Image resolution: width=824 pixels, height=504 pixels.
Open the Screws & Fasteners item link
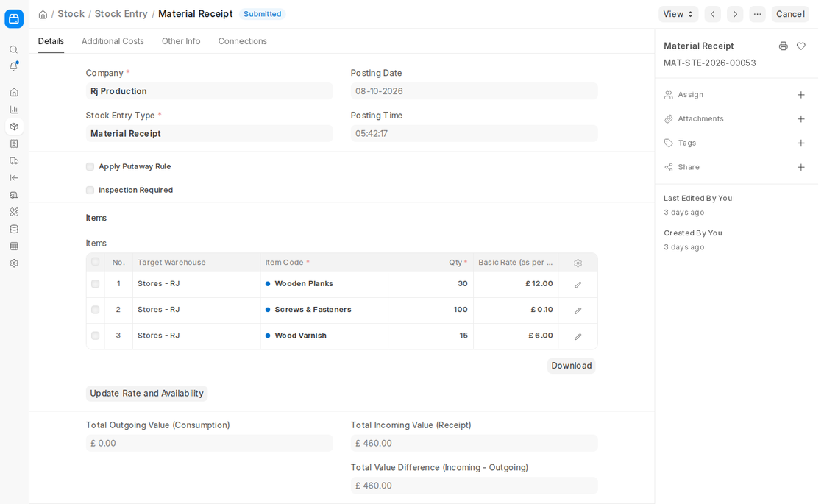313,310
